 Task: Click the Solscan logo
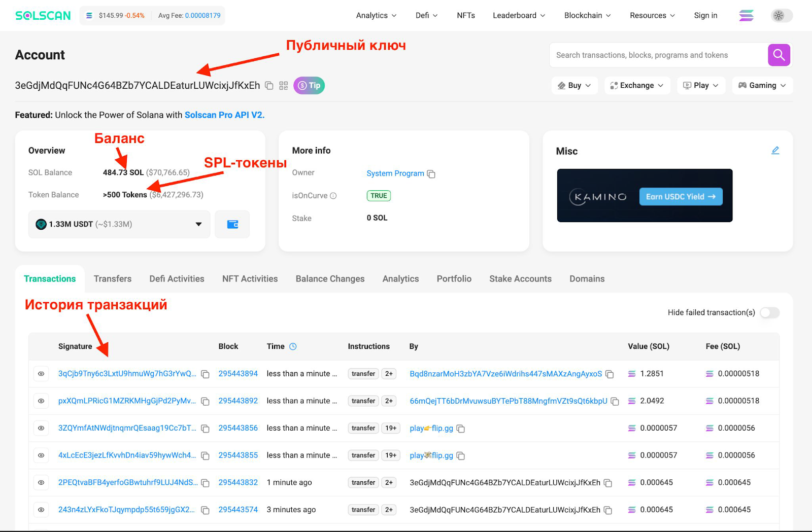[43, 16]
